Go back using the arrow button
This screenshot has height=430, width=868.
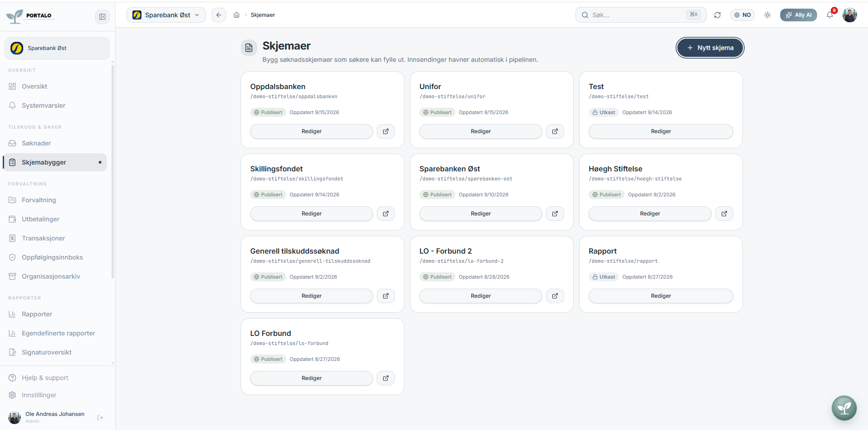(x=219, y=15)
